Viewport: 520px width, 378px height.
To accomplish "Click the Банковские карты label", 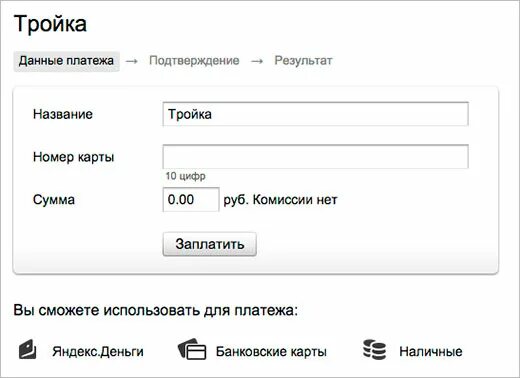I will tap(271, 352).
